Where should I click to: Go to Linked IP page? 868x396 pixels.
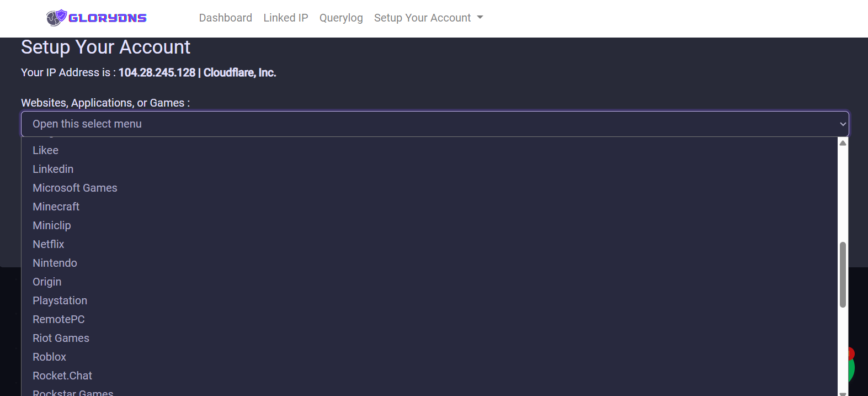[x=286, y=18]
